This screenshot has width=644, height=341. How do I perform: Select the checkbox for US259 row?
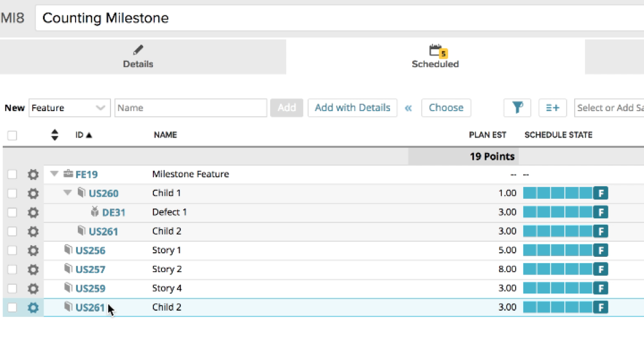12,288
